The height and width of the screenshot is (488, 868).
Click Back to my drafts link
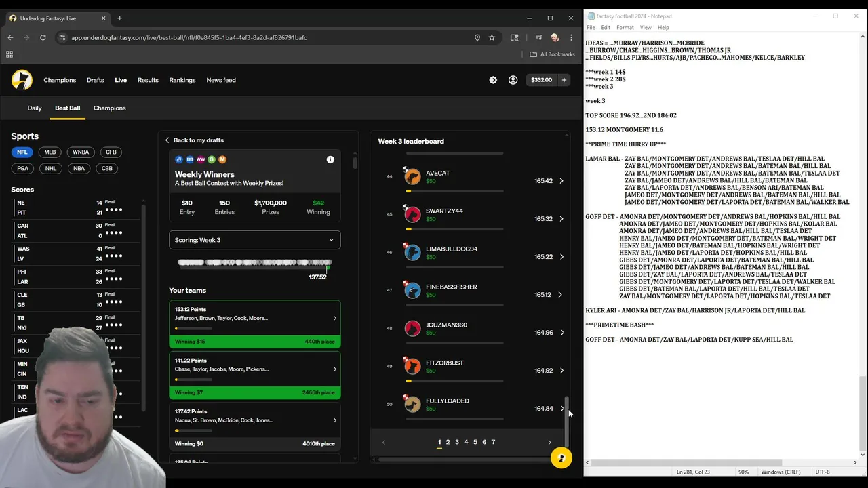[x=194, y=140]
